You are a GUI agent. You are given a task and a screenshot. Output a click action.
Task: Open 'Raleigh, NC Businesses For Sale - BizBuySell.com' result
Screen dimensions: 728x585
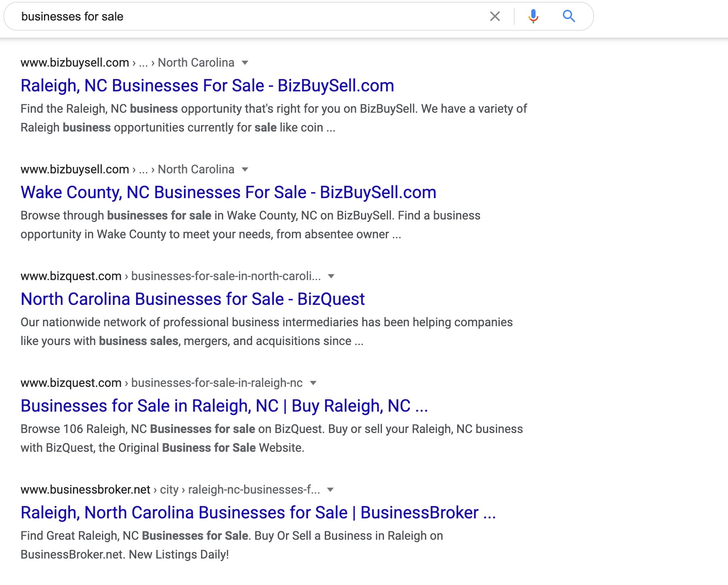[x=207, y=86]
